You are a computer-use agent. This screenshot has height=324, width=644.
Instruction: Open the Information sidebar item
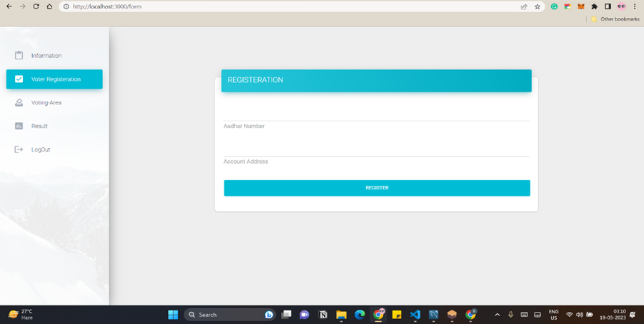(x=54, y=56)
